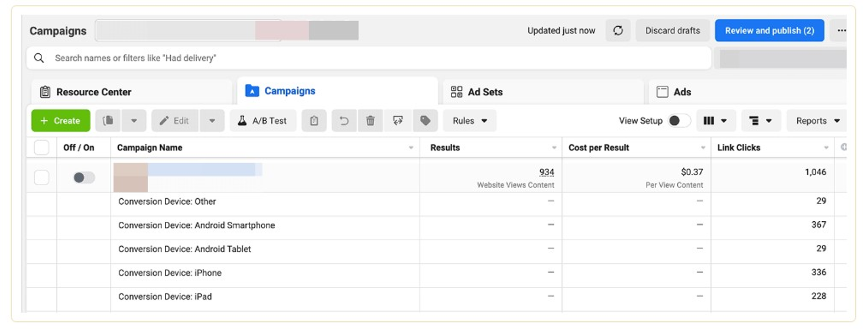Expand the Rules dropdown

click(x=470, y=121)
